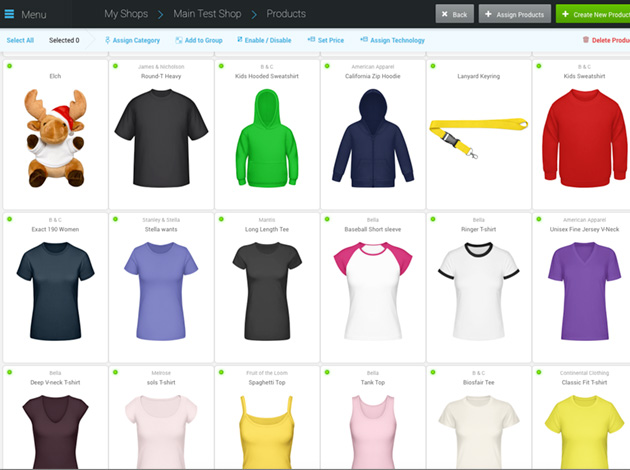Click the Assign Category tag icon
The height and width of the screenshot is (470, 630).
tap(107, 40)
